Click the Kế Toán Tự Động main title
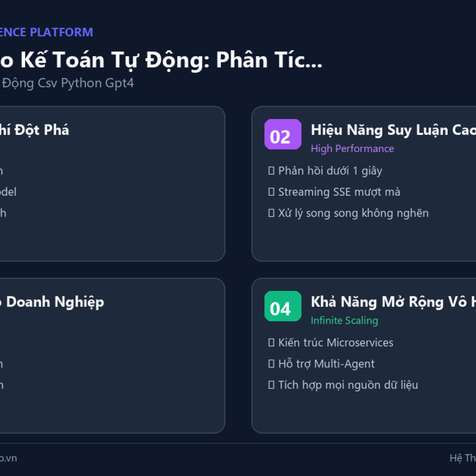The height and width of the screenshot is (476, 476). pyautogui.click(x=161, y=60)
